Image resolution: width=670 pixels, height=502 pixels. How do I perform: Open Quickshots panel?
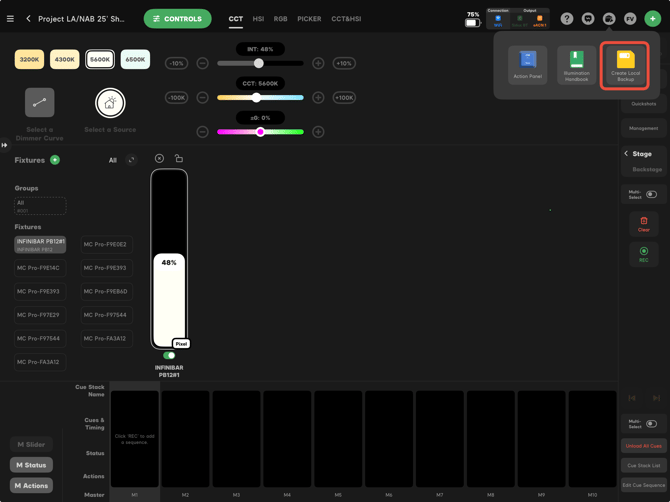(x=644, y=104)
